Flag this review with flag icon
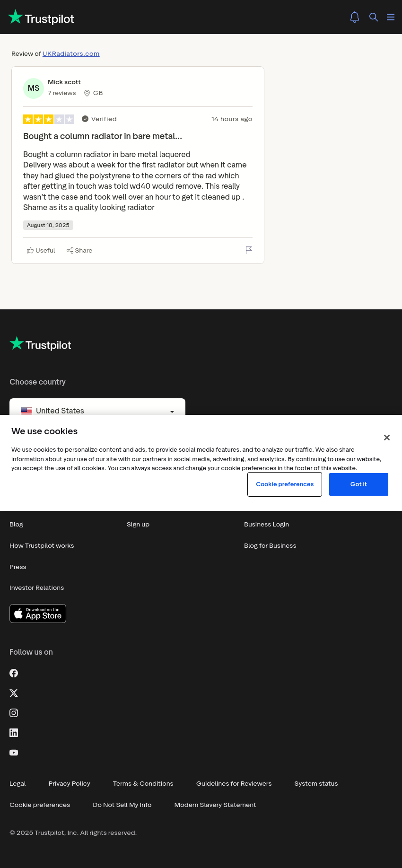This screenshot has width=402, height=868. tap(249, 250)
